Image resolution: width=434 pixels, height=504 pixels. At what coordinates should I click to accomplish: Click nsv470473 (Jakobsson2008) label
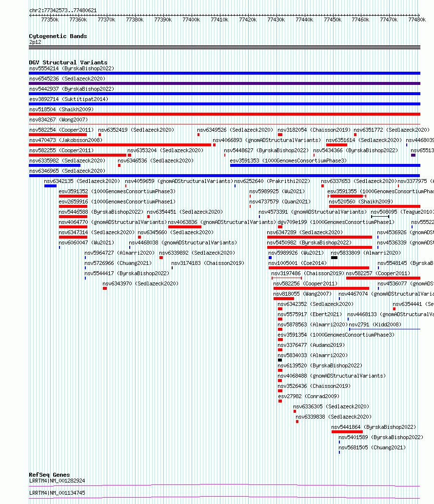(x=66, y=141)
